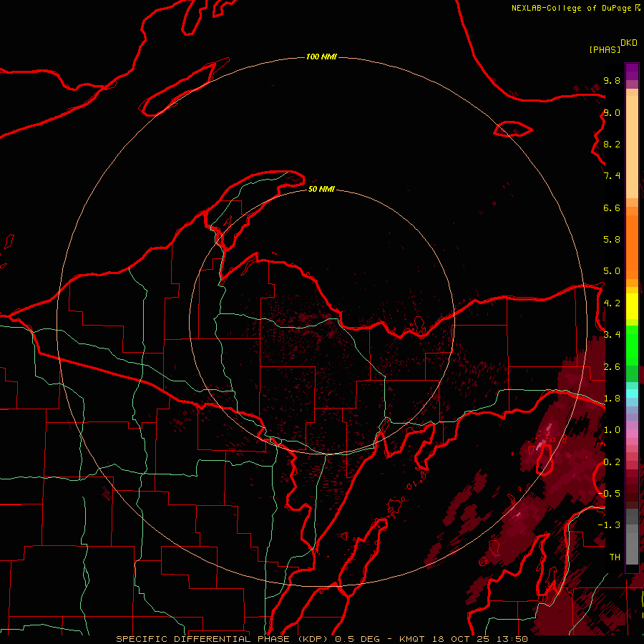Screen dimensions: 644x644
Task: Click the 50 NMI range ring label
Action: (321, 189)
